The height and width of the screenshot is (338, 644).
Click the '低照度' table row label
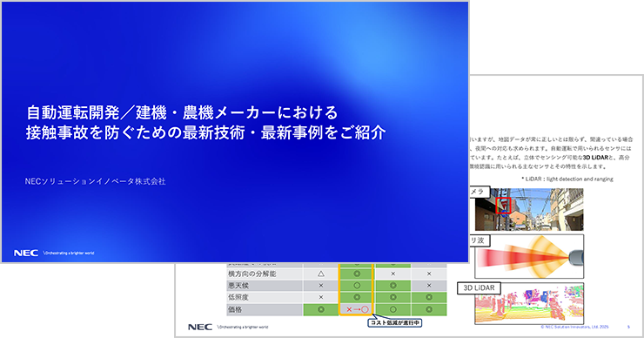(x=238, y=297)
